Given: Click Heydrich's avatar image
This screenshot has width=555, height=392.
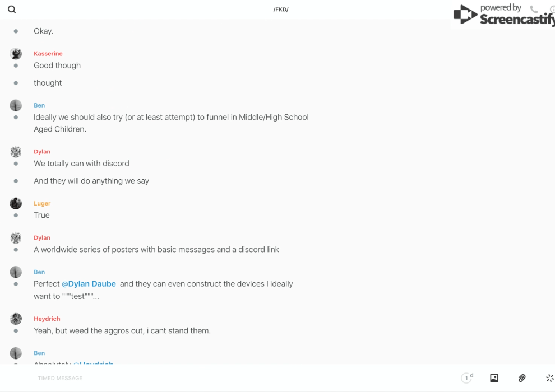Looking at the screenshot, I should tap(16, 319).
